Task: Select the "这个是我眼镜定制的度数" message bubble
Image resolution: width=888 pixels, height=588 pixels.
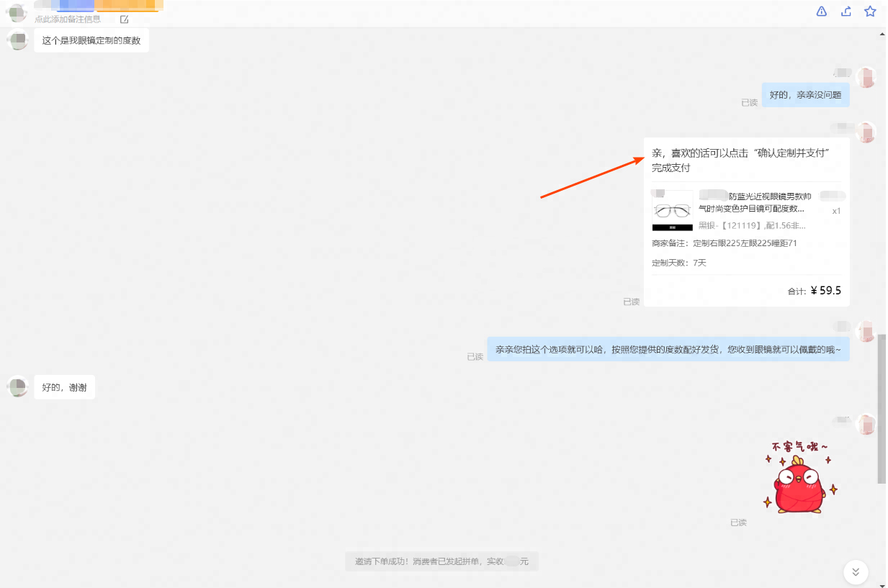Action: point(91,40)
